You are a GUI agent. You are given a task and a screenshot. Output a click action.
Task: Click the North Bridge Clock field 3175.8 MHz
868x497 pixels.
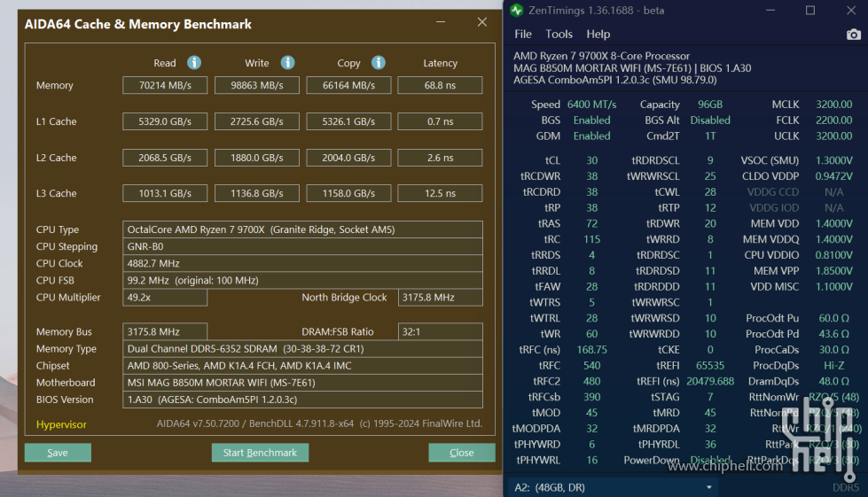pos(440,298)
